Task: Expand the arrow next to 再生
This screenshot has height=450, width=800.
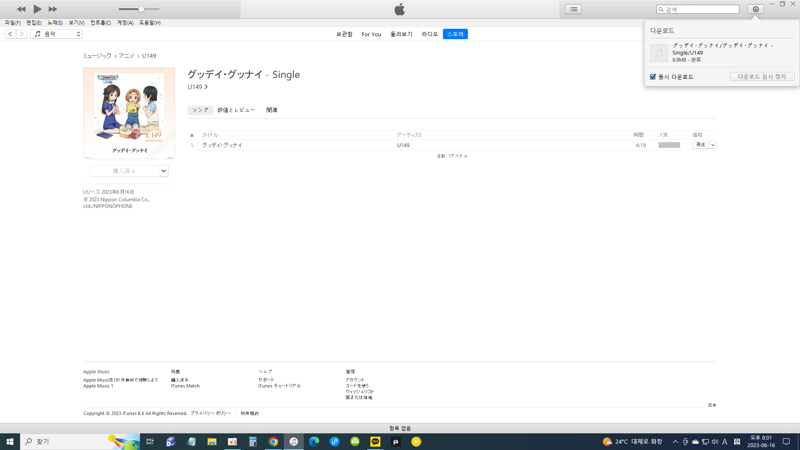Action: pos(713,145)
